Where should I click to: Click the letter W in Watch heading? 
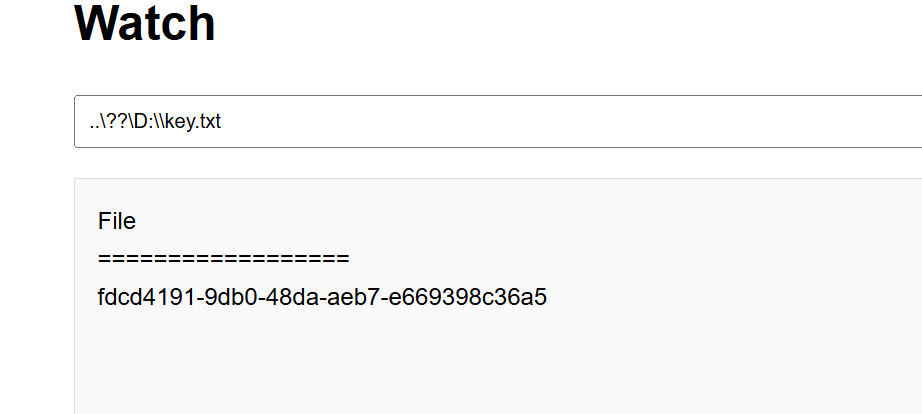point(97,22)
